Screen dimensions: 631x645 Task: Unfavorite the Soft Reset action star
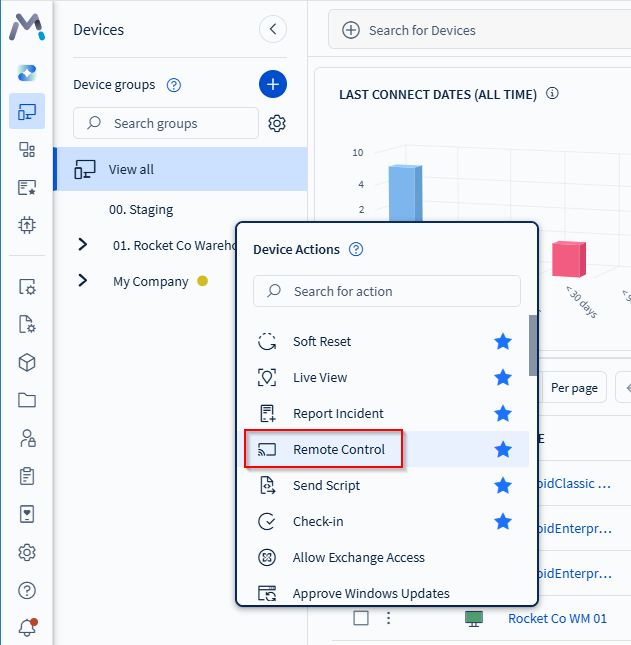click(503, 342)
